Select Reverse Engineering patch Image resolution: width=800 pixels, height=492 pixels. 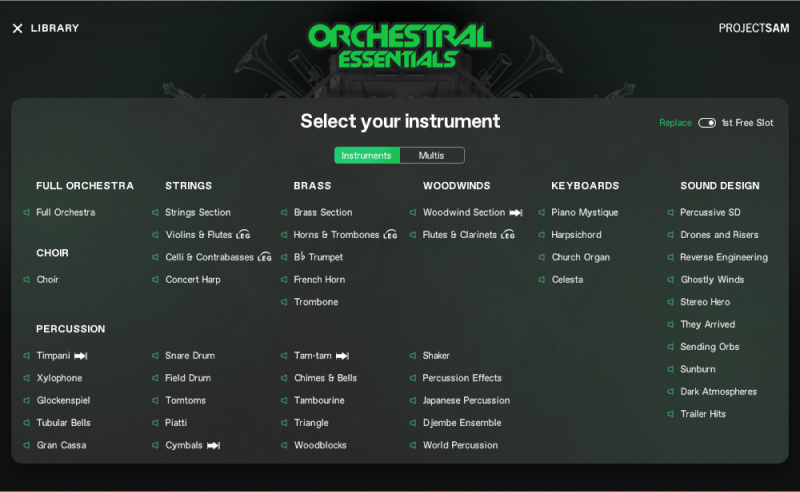click(724, 257)
